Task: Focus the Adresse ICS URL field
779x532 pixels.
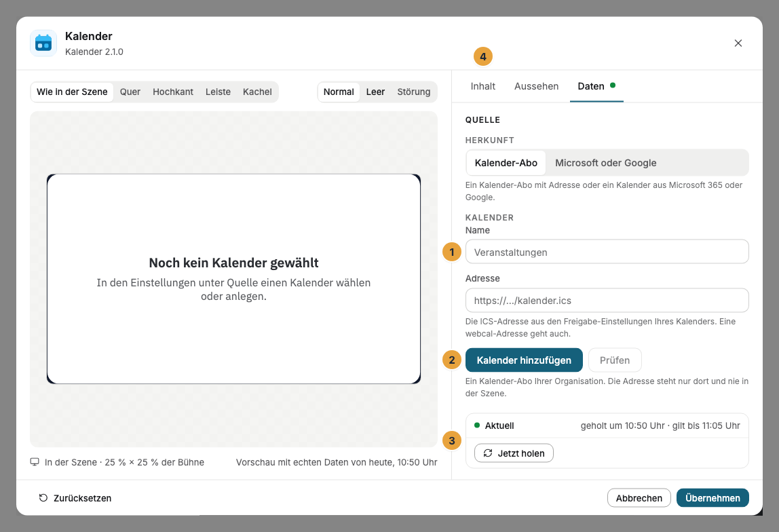Action: pyautogui.click(x=607, y=301)
